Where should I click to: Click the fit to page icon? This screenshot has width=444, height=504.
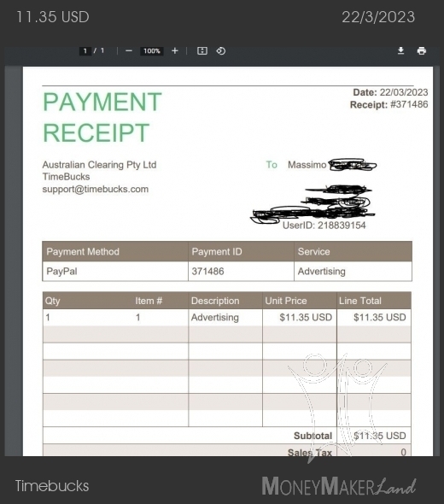202,50
